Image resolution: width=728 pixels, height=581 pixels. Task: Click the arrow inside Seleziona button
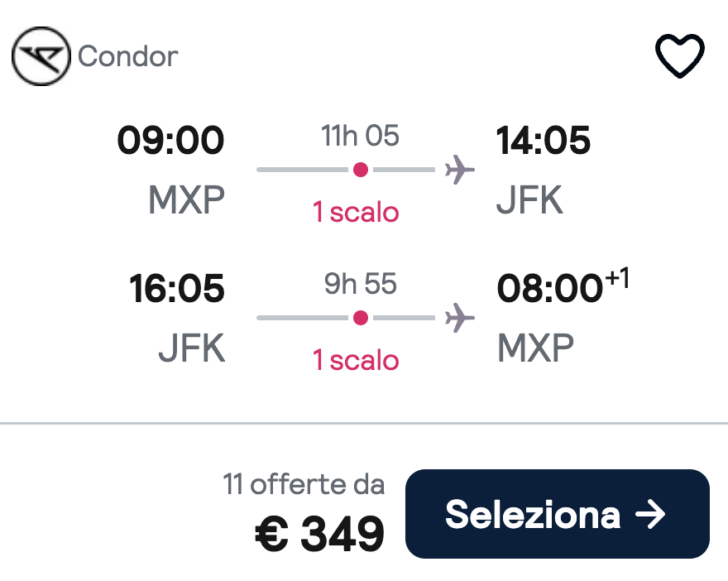point(650,514)
